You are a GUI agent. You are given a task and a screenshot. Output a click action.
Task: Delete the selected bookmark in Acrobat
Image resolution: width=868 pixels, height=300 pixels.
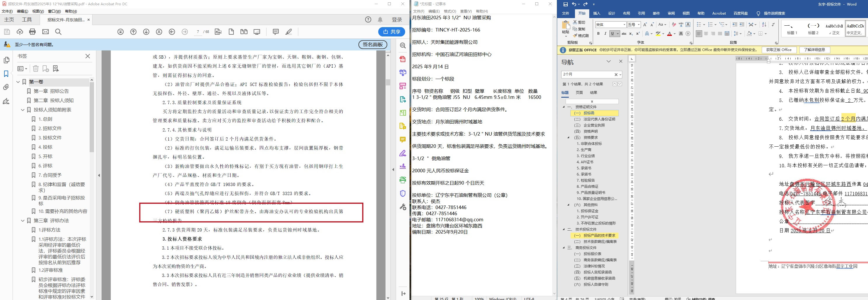point(36,69)
